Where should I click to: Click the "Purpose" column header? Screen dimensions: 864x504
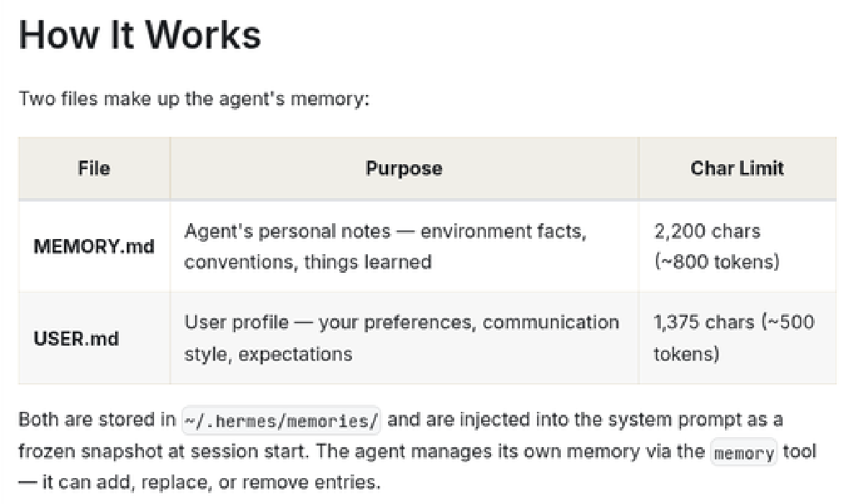click(404, 168)
